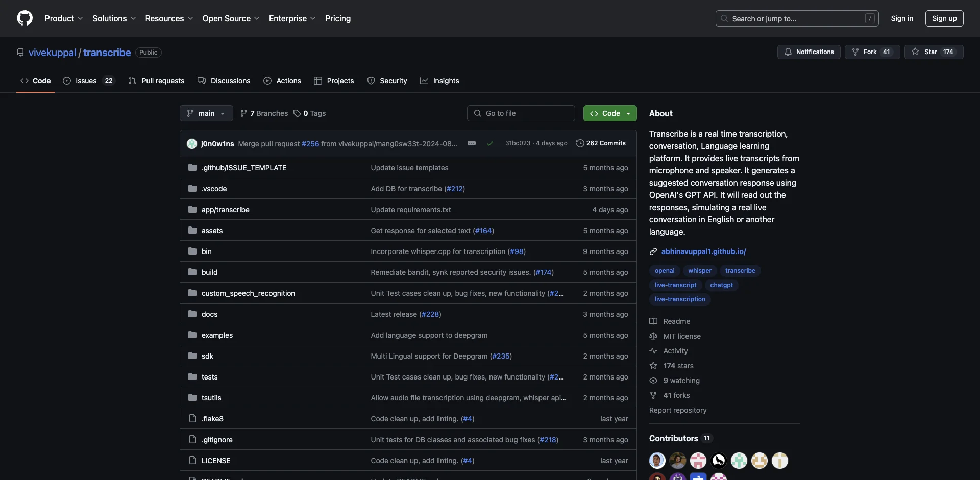Expand the Solutions menu
Image resolution: width=980 pixels, height=480 pixels.
(114, 18)
